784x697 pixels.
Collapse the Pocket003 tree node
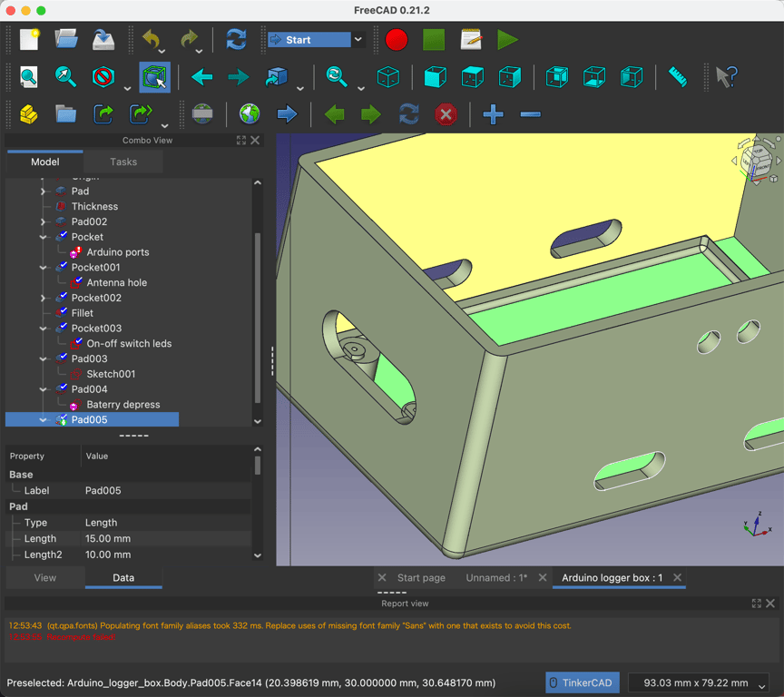(x=44, y=329)
